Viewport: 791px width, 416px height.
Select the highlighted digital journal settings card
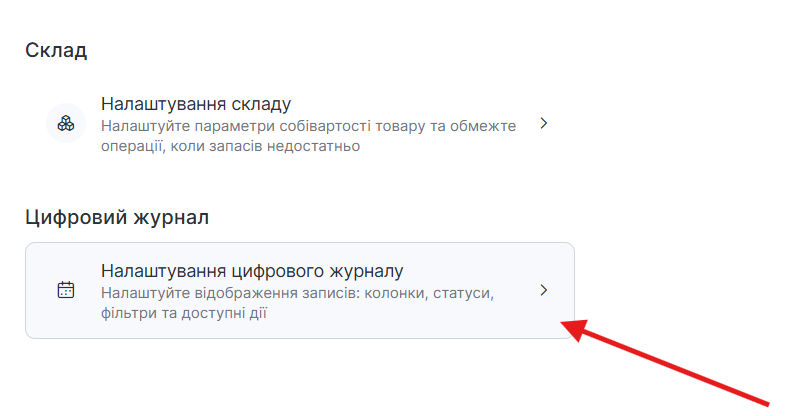300,291
